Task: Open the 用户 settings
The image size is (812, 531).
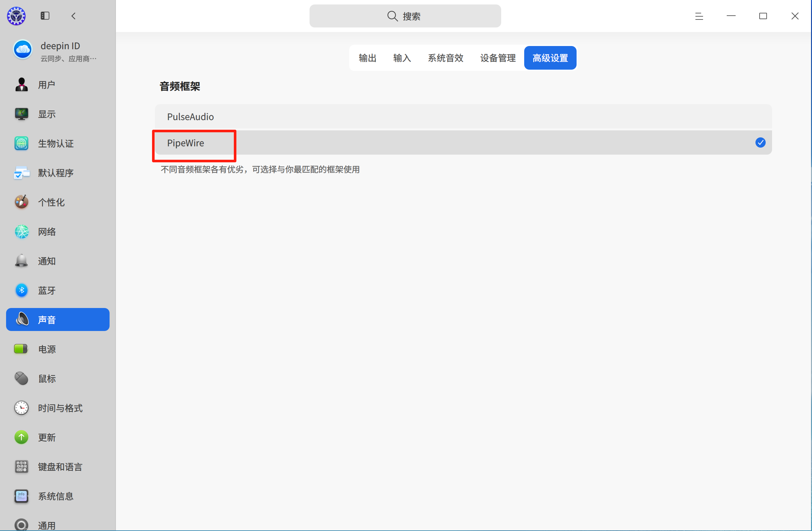Action: tap(58, 85)
